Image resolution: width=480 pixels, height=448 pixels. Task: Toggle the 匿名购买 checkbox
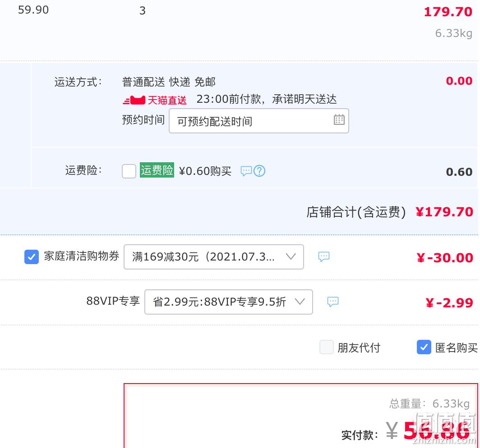tap(424, 347)
